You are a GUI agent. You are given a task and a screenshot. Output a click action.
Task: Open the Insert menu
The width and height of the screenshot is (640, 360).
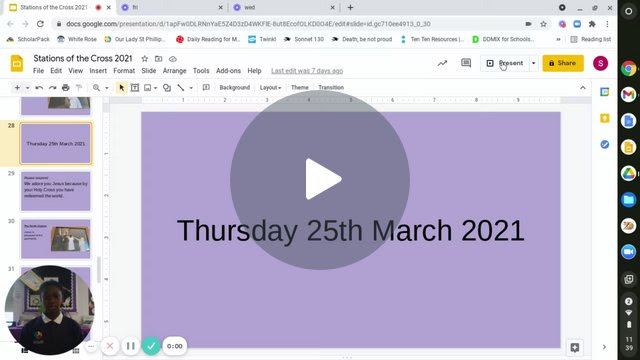point(98,71)
